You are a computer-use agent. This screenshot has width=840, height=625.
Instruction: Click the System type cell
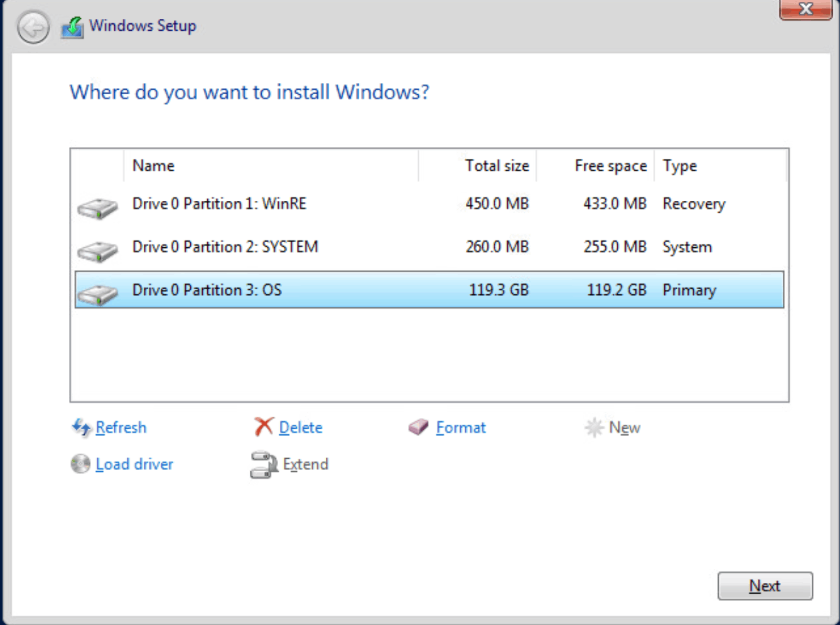point(687,247)
